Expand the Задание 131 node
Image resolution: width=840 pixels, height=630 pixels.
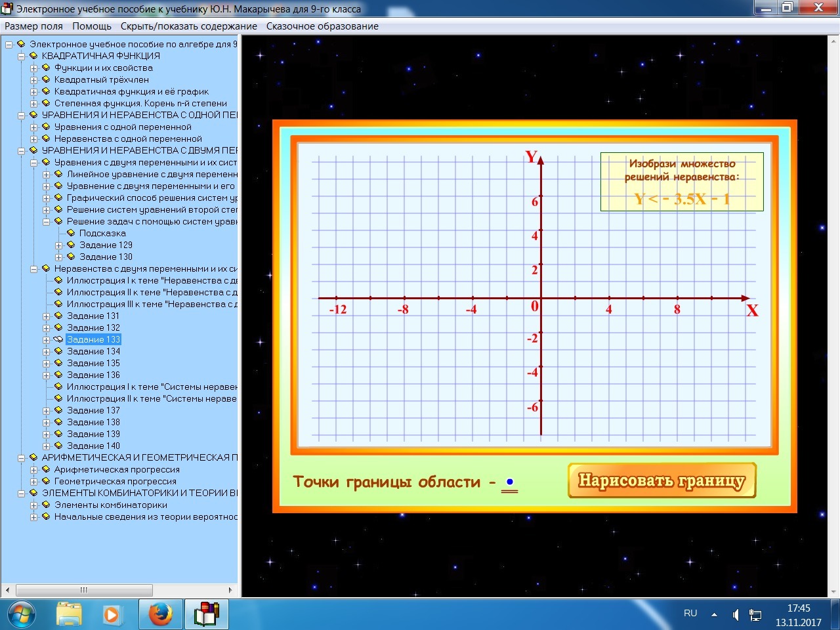pos(47,316)
